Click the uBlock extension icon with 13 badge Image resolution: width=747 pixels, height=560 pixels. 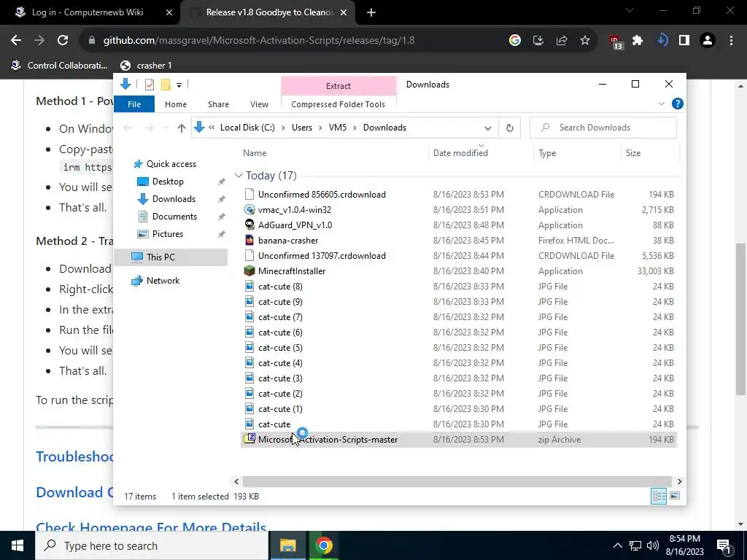(x=616, y=42)
